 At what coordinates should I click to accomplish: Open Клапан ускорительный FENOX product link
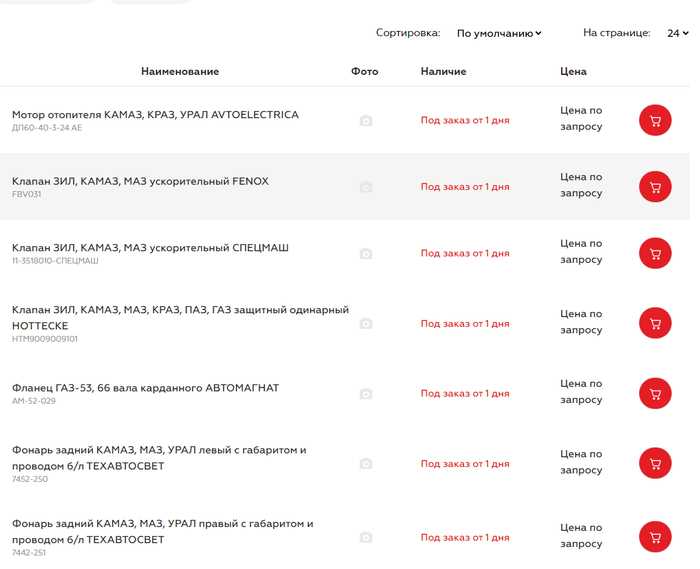pyautogui.click(x=140, y=181)
